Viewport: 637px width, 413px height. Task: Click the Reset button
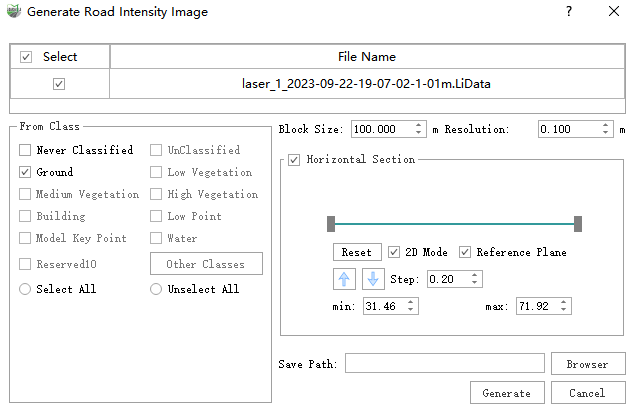pyautogui.click(x=356, y=252)
